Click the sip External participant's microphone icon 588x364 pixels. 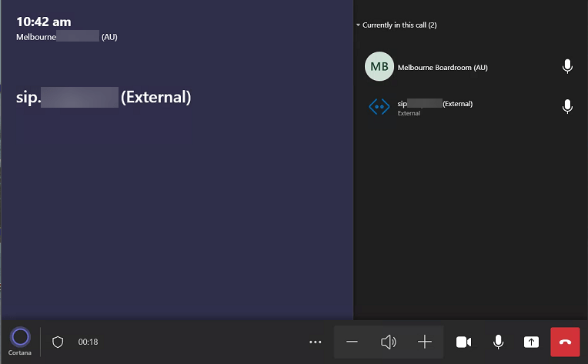[x=567, y=107]
